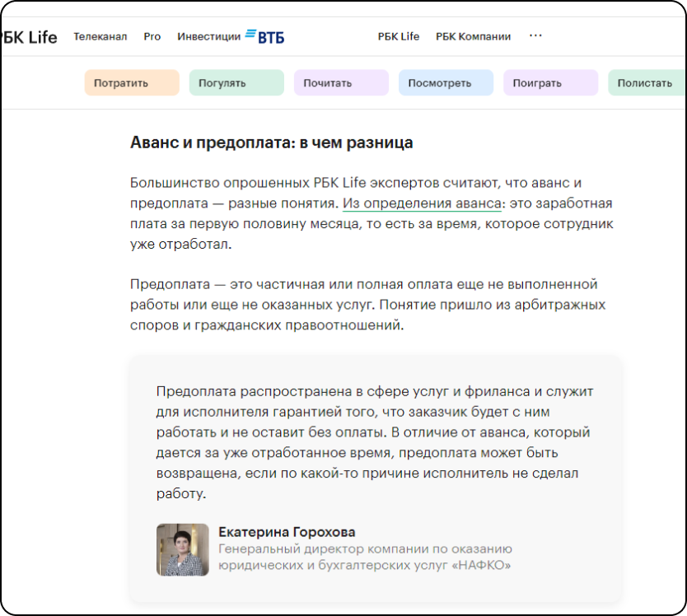Image resolution: width=687 pixels, height=616 pixels.
Task: Choose the blue Посмотреть category chip
Action: click(x=446, y=83)
